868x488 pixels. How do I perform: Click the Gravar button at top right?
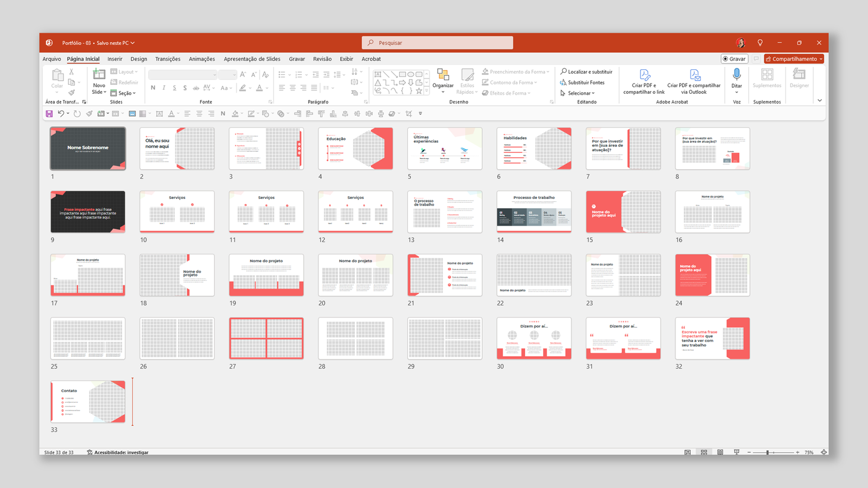(734, 59)
